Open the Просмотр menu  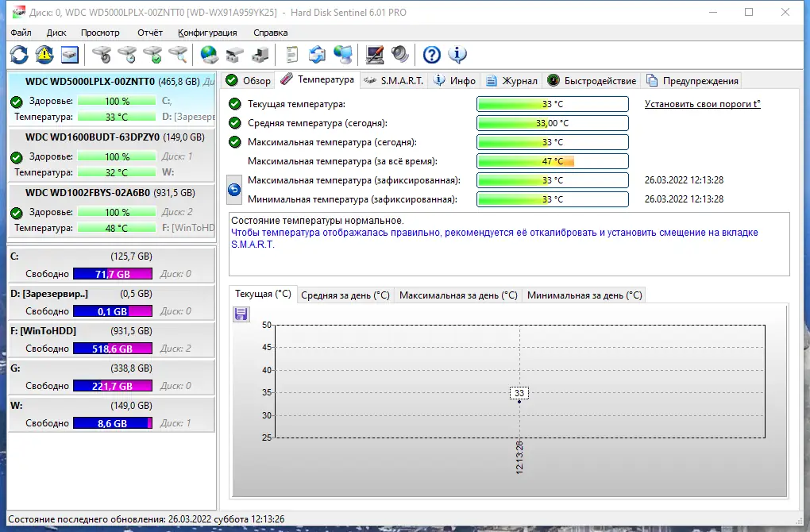pos(100,33)
